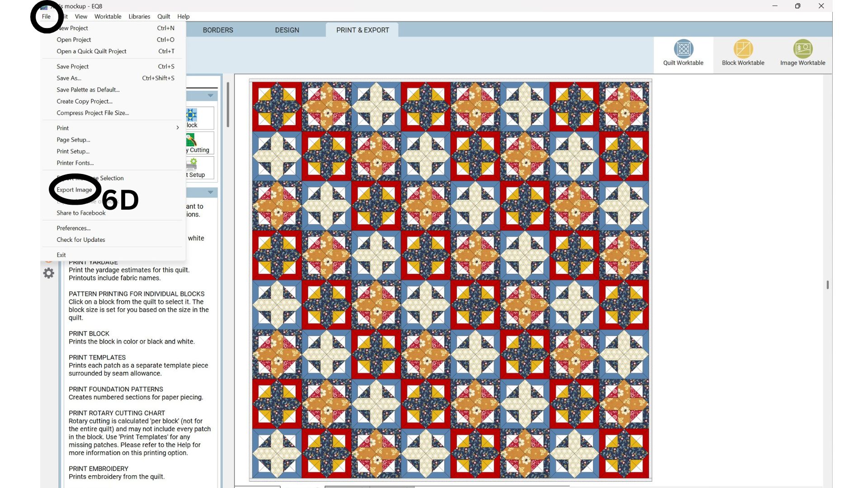Open the Libraries menu

(x=139, y=16)
